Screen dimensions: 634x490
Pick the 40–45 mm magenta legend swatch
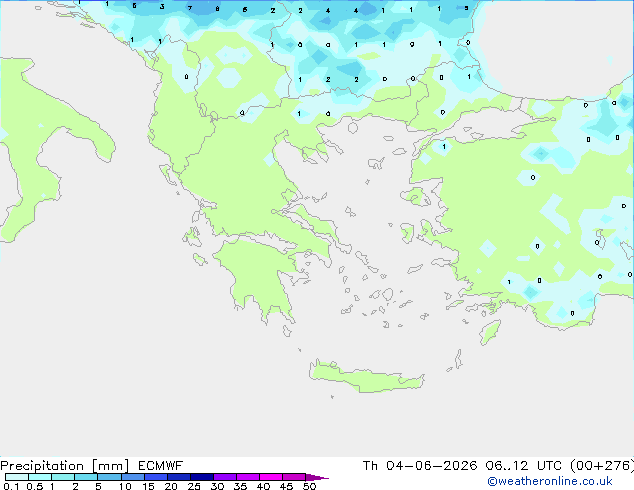point(271,477)
